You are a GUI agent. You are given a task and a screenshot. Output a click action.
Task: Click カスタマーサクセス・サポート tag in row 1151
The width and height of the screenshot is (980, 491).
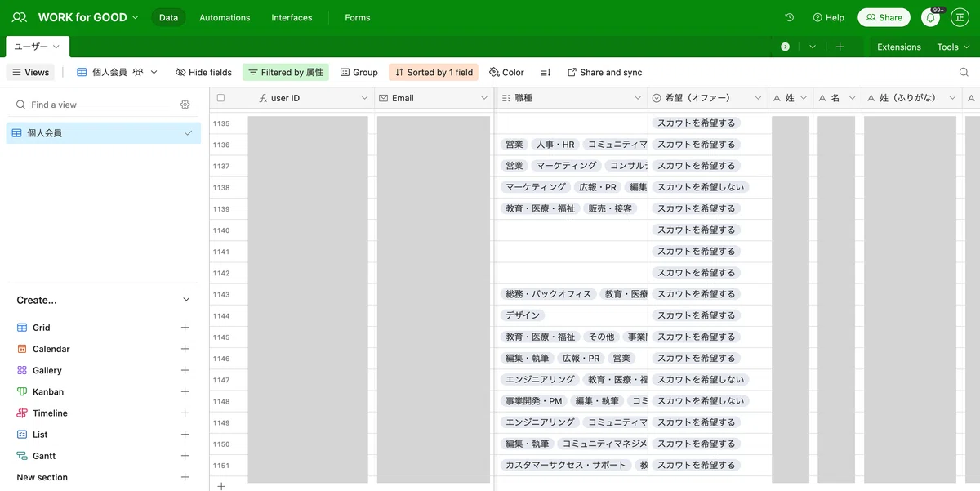coord(566,465)
